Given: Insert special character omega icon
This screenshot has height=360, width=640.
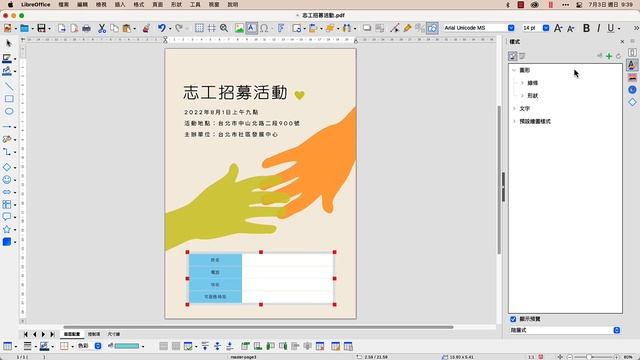Looking at the screenshot, I should pyautogui.click(x=264, y=28).
